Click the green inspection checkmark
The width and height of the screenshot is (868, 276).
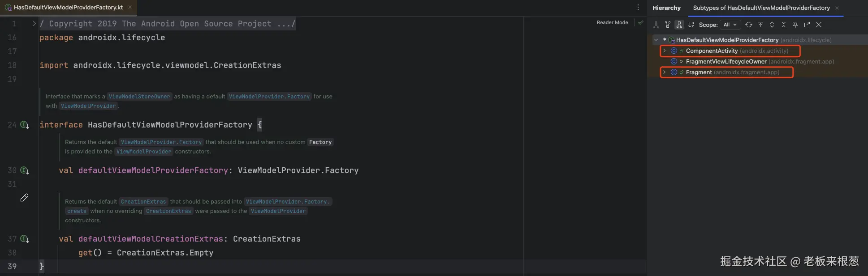641,22
